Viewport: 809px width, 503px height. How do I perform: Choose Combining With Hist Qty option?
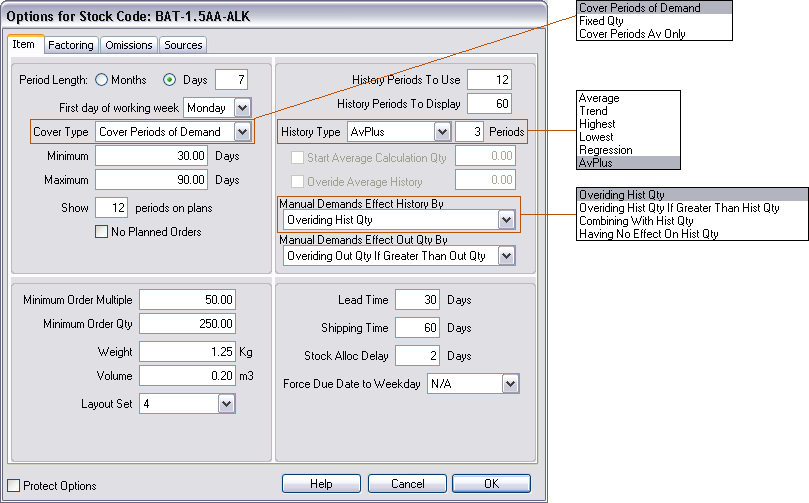pos(692,221)
